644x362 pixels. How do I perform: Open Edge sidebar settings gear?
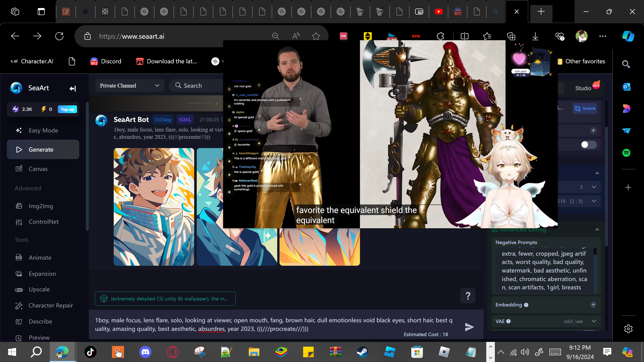pyautogui.click(x=628, y=329)
